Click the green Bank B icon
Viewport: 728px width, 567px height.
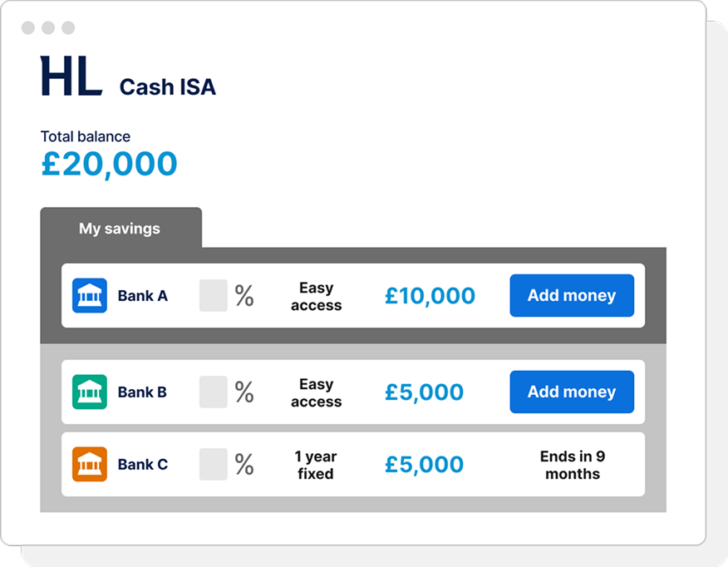point(90,392)
